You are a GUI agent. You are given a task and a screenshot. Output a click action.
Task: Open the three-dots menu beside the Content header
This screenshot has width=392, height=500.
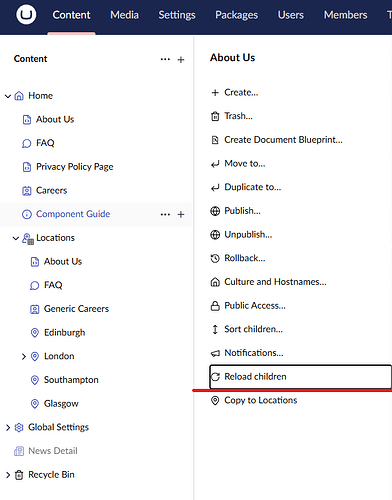[165, 59]
